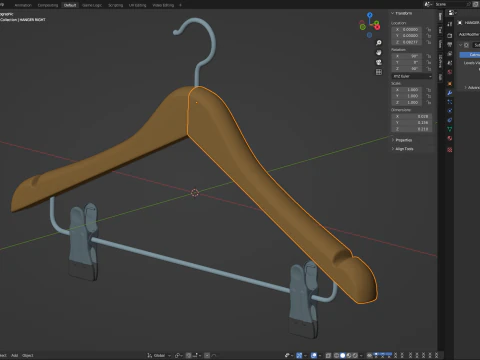480x360 pixels.
Task: Toggle the camera view icon
Action: (x=379, y=62)
